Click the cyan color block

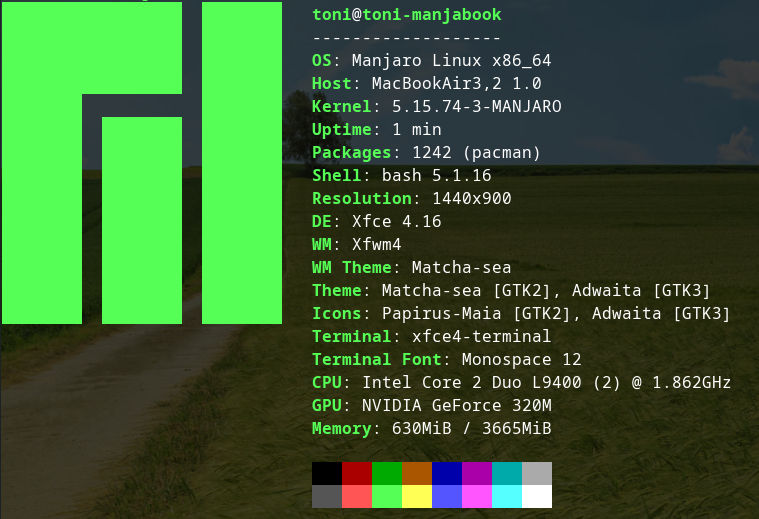coord(507,497)
